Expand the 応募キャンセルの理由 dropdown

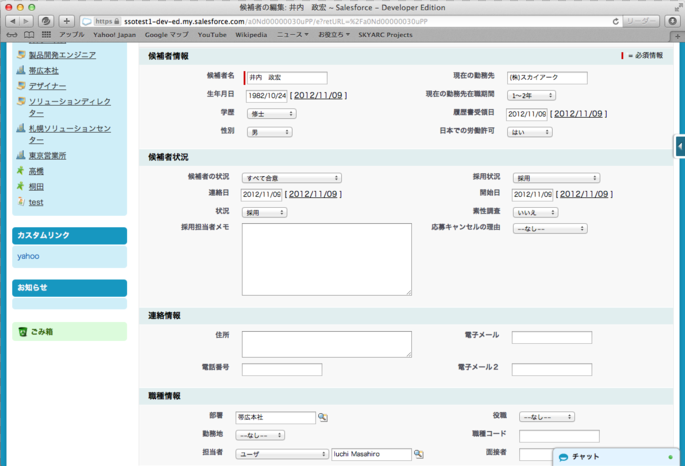[x=549, y=229]
